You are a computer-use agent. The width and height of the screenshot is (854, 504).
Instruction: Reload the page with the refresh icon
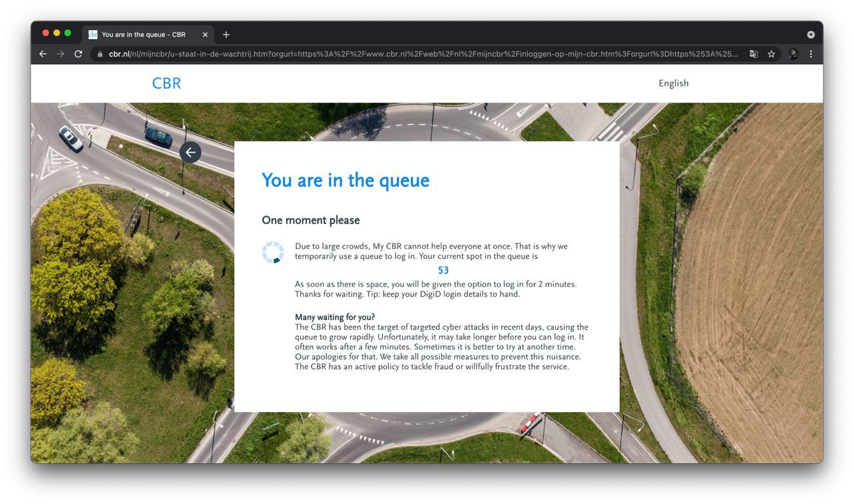point(78,54)
